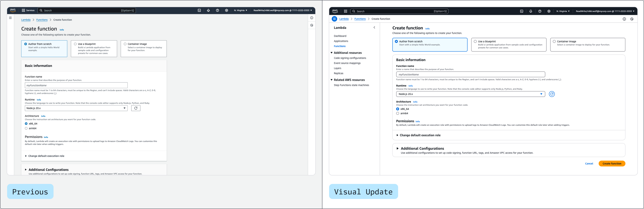This screenshot has width=644, height=209.
Task: Open CloudShell icon in the Visual Update header
Action: point(521,11)
